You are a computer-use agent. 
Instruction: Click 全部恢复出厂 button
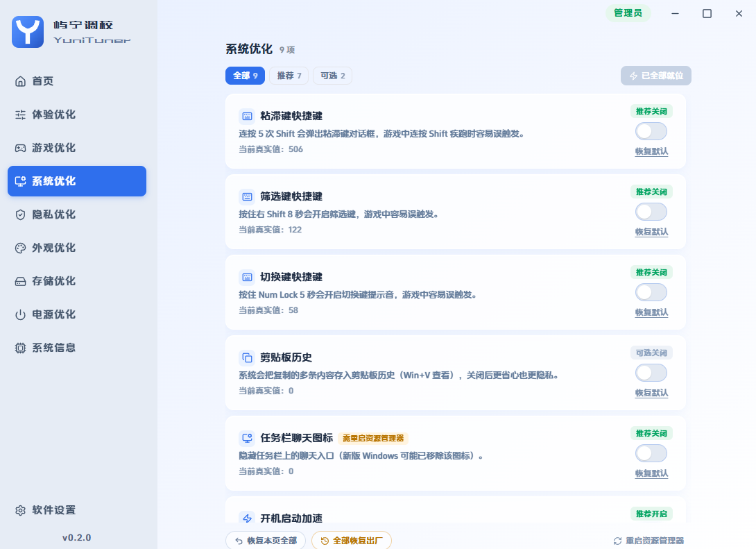352,540
